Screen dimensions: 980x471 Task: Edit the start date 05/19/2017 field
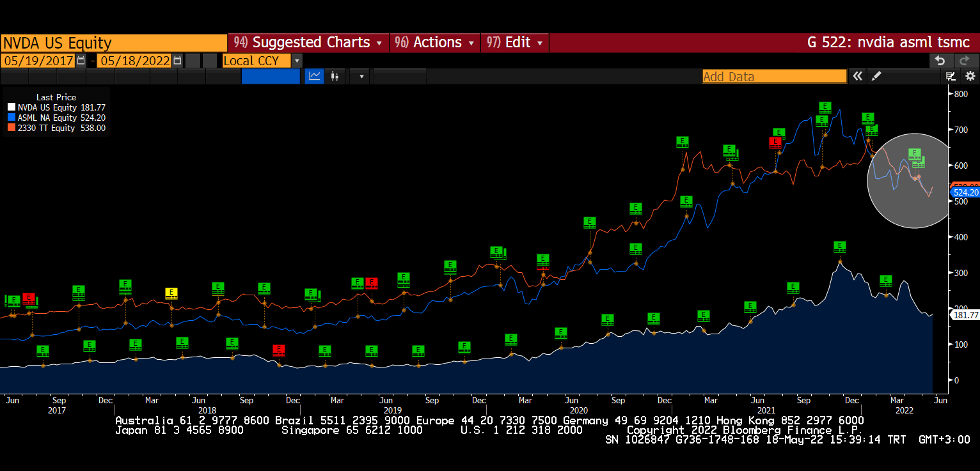(38, 61)
